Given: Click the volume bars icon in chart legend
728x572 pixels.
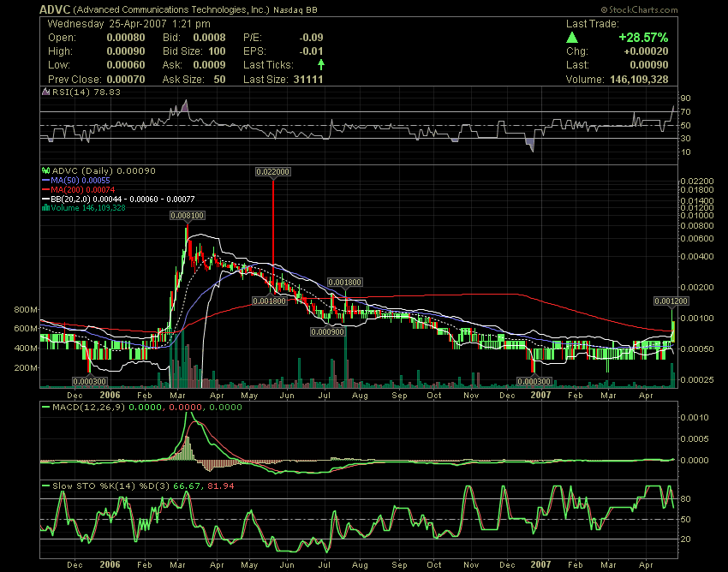Looking at the screenshot, I should click(45, 208).
